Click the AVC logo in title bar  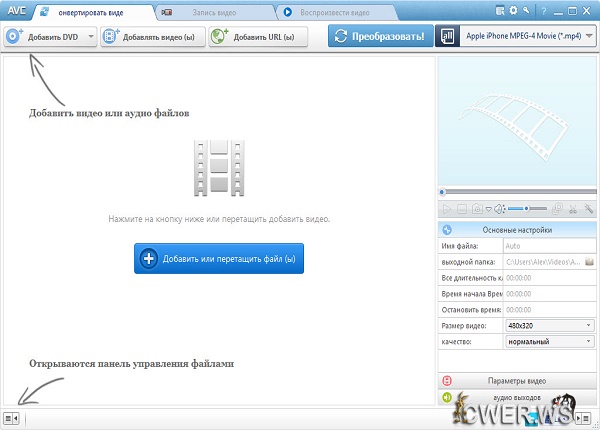click(x=17, y=11)
